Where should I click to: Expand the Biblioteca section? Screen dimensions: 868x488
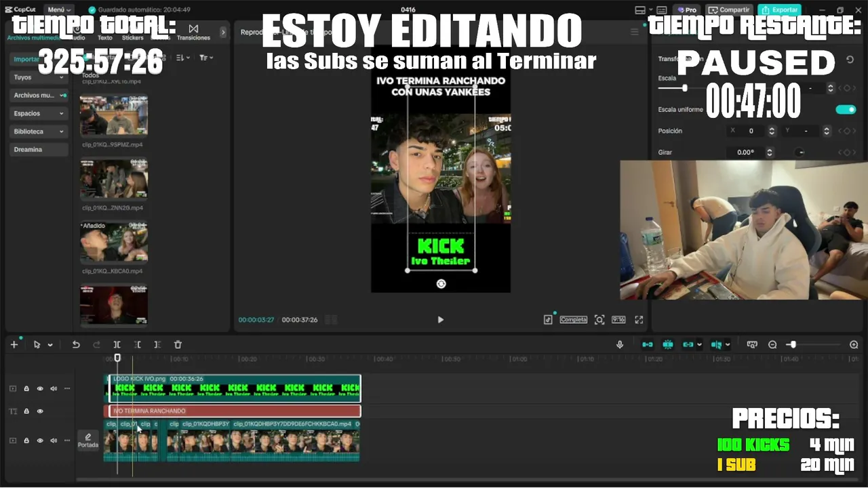[x=39, y=131]
